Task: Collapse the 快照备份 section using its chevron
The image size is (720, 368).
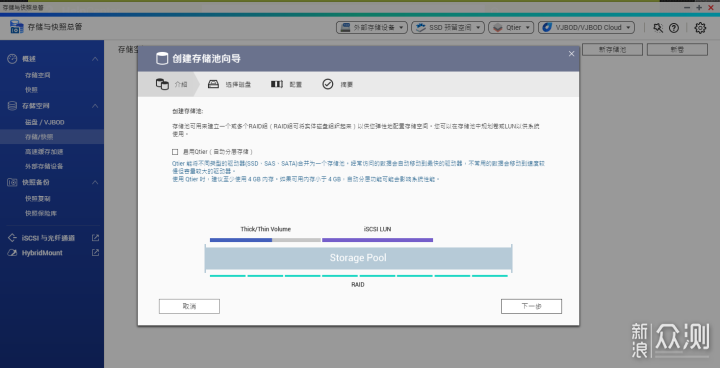Action: (95, 182)
